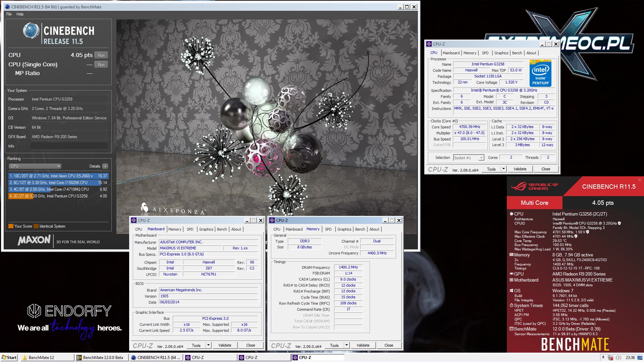Click the System Timers stopwatch icon
Viewport: 644px width, 362px height.
pyautogui.click(x=512, y=305)
